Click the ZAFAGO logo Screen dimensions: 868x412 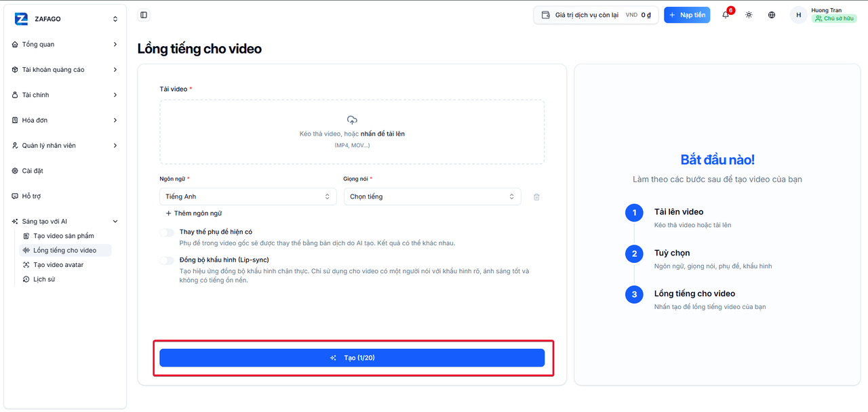click(x=21, y=19)
